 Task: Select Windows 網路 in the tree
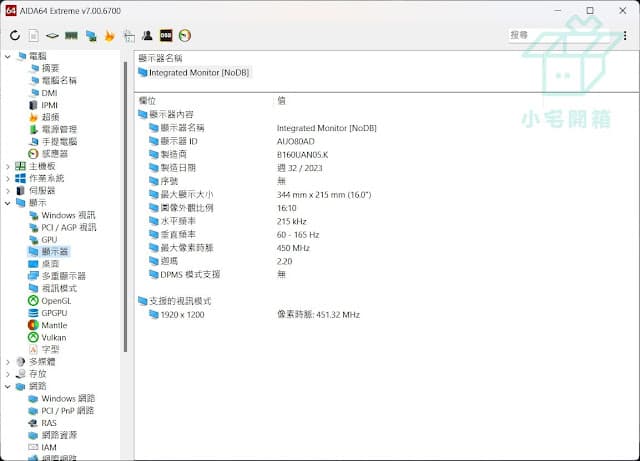(x=68, y=399)
